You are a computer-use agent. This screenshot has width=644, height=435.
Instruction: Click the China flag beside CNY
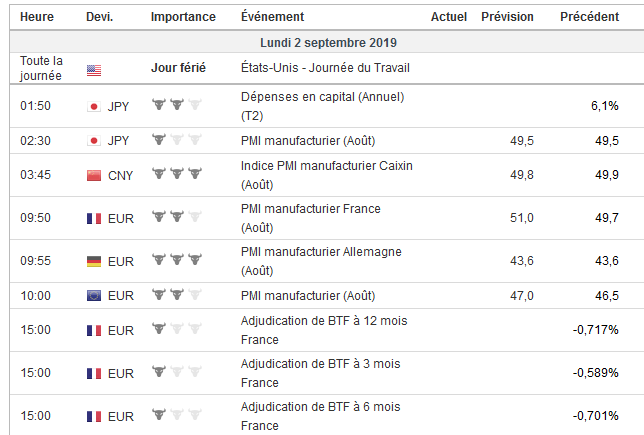pos(94,175)
